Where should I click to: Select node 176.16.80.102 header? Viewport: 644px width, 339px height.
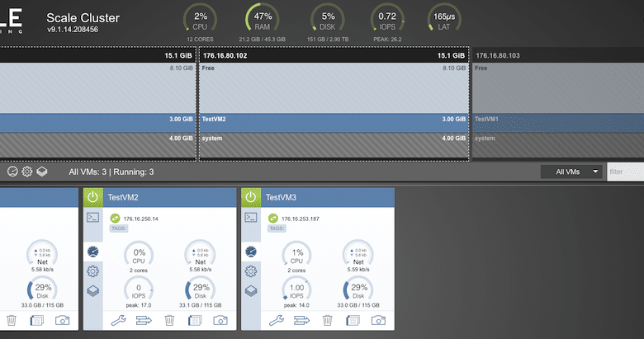[334, 55]
